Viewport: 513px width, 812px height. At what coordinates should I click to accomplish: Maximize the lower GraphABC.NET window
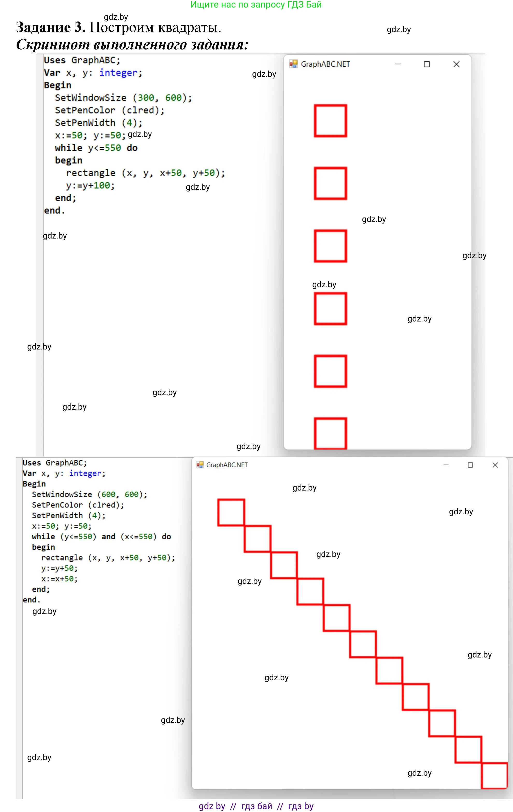tap(470, 465)
